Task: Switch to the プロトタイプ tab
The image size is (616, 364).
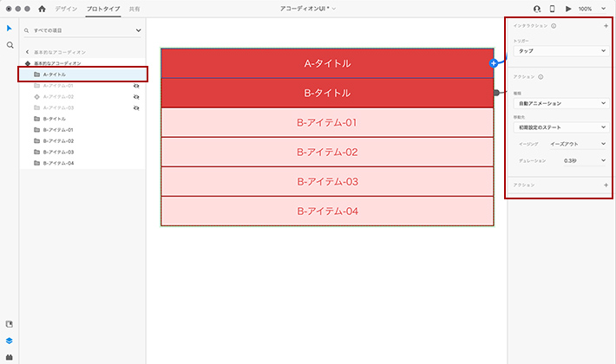Action: (103, 9)
